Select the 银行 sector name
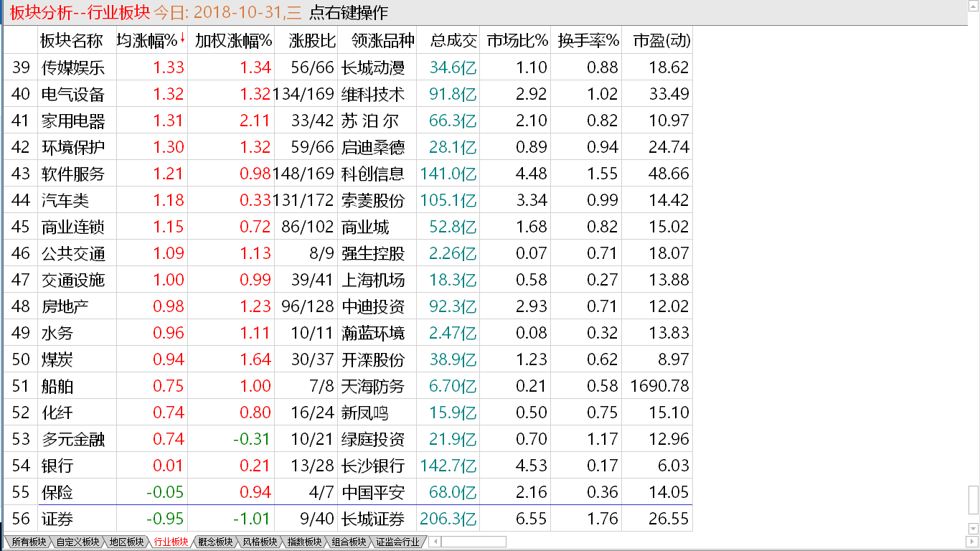Image resolution: width=980 pixels, height=551 pixels. tap(57, 466)
